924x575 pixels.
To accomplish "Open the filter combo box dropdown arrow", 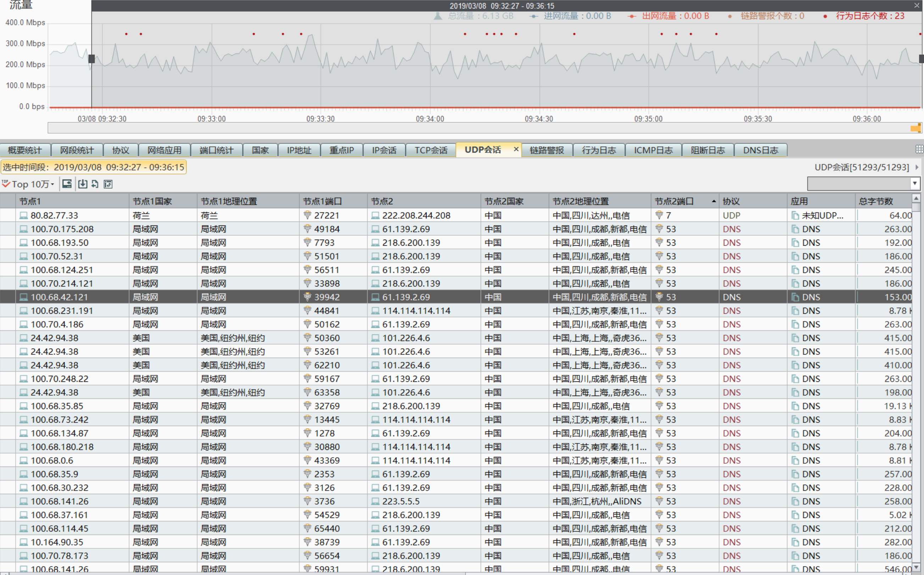I will click(915, 184).
